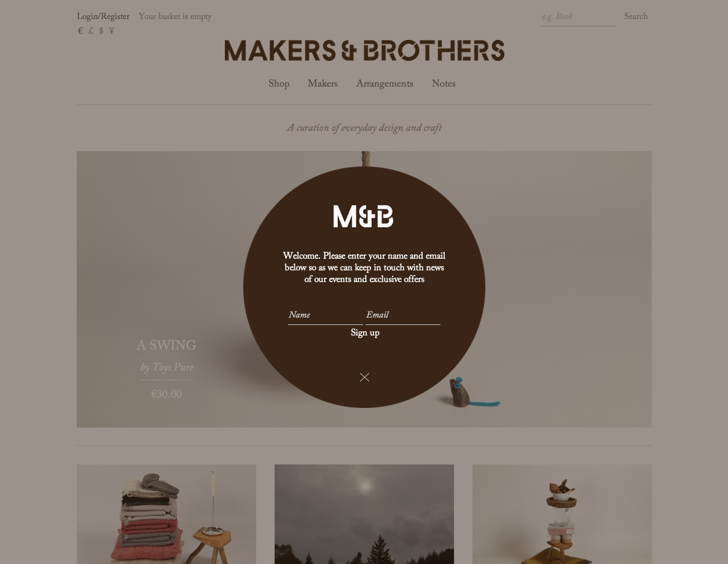Switch currency to Pound symbol
Screen dimensions: 728x564
pos(90,31)
